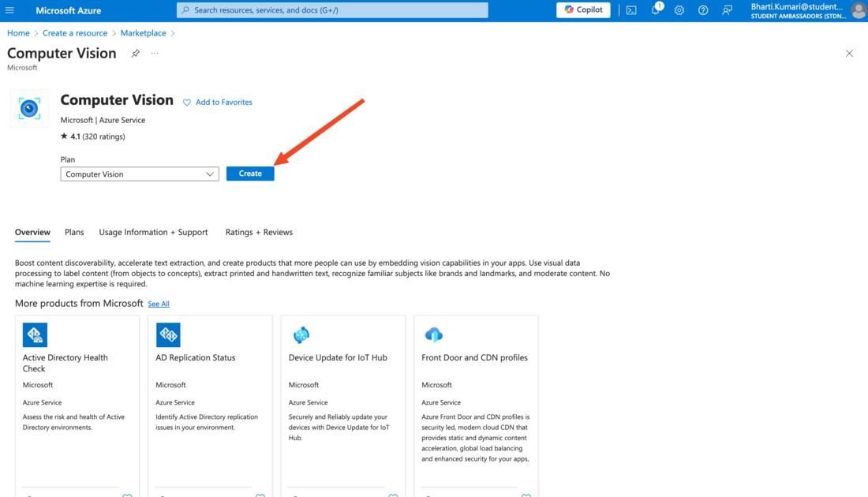Open Active Directory Health Check card title
The height and width of the screenshot is (497, 868).
[x=65, y=363]
